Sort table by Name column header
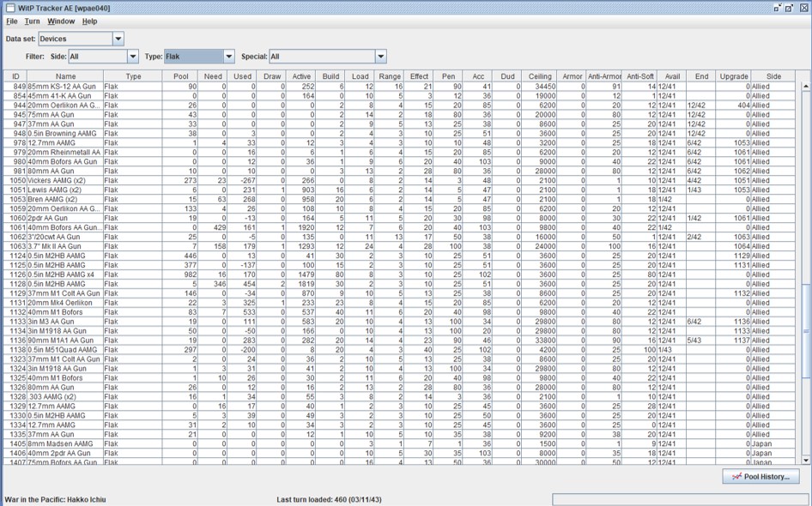The height and width of the screenshot is (506, 812). (x=65, y=76)
